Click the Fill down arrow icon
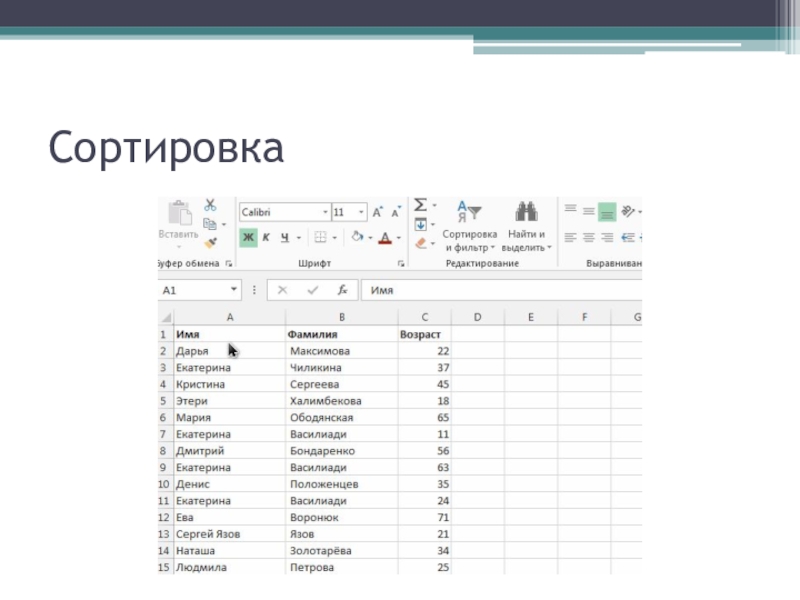This screenshot has width=800, height=600. pyautogui.click(x=420, y=224)
